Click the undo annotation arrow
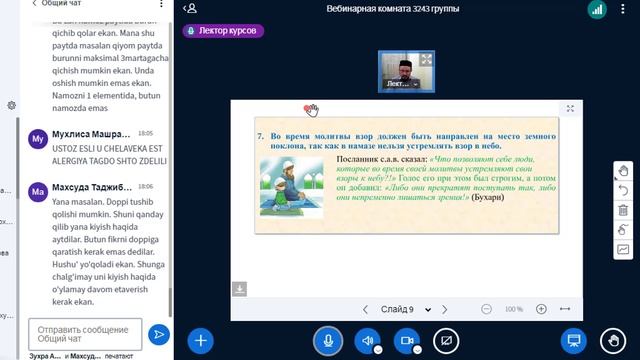Viewport: 640px width, 360px height. coord(623,191)
